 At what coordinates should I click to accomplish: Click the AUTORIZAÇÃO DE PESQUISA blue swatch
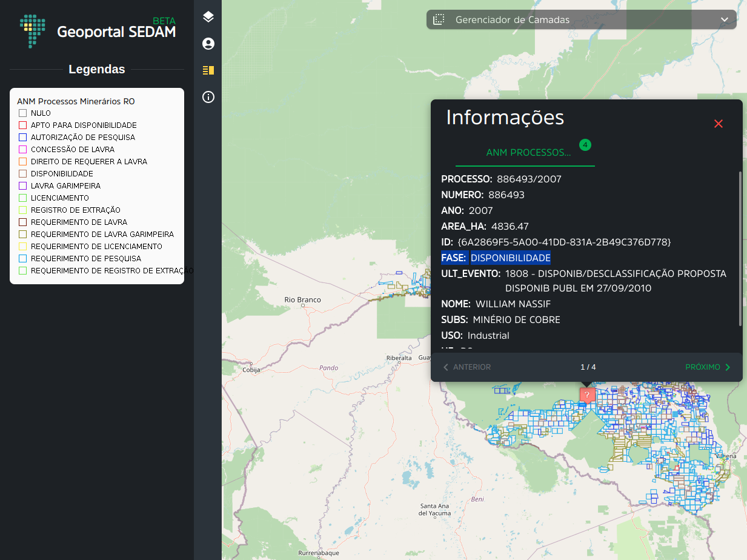coord(22,138)
